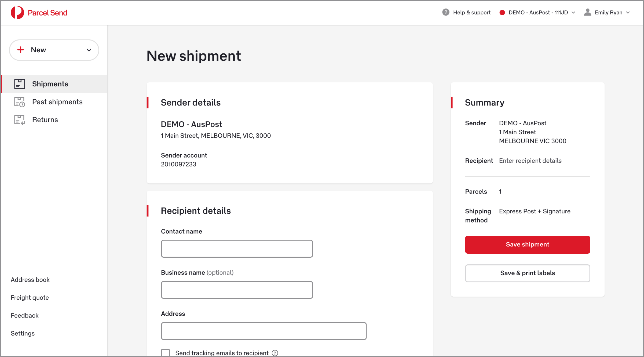
Task: Focus the Address field
Action: tap(264, 331)
